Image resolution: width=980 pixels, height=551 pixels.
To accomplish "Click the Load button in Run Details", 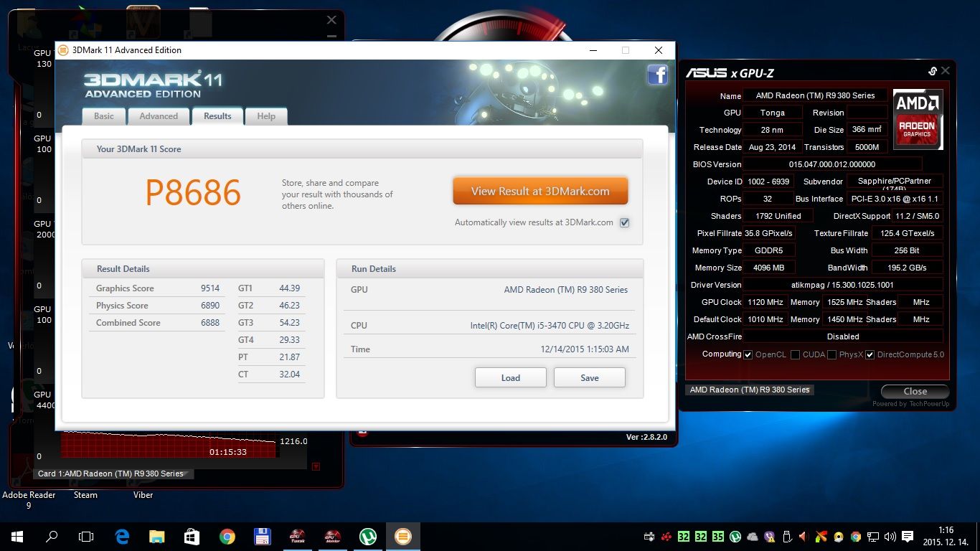I will point(511,377).
